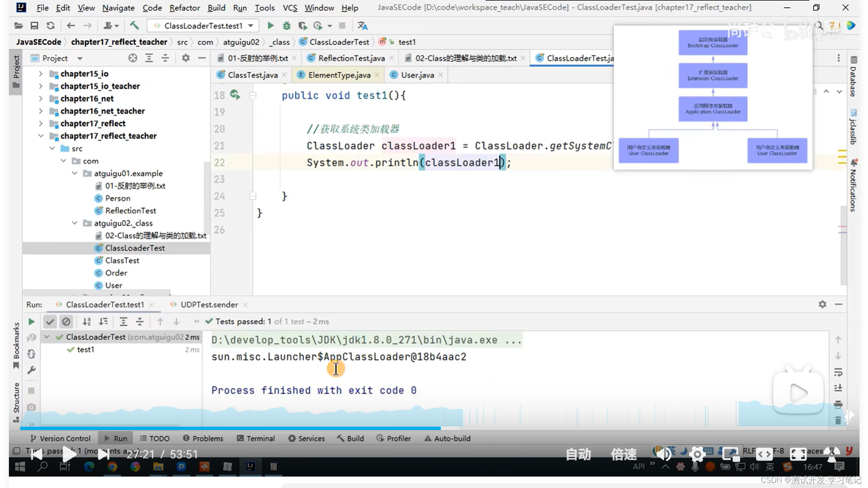Open the Profiler tool window

pyautogui.click(x=394, y=438)
